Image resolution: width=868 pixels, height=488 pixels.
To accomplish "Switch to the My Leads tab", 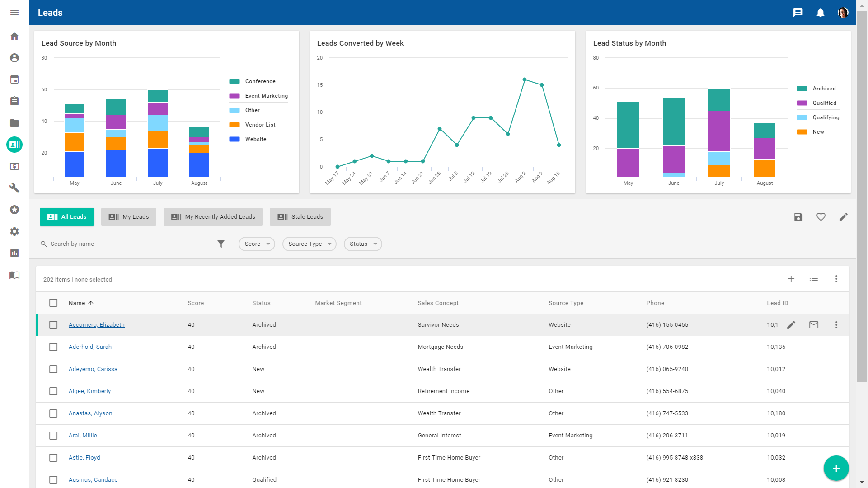I will [x=129, y=217].
